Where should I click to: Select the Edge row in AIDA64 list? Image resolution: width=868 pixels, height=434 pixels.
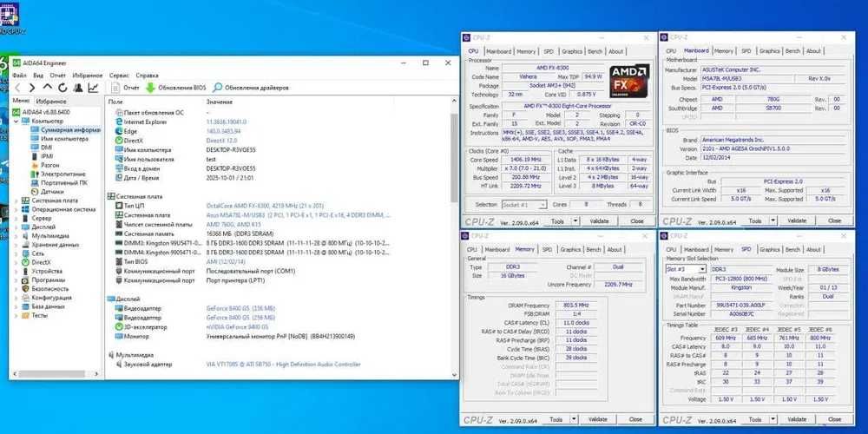[x=277, y=131]
